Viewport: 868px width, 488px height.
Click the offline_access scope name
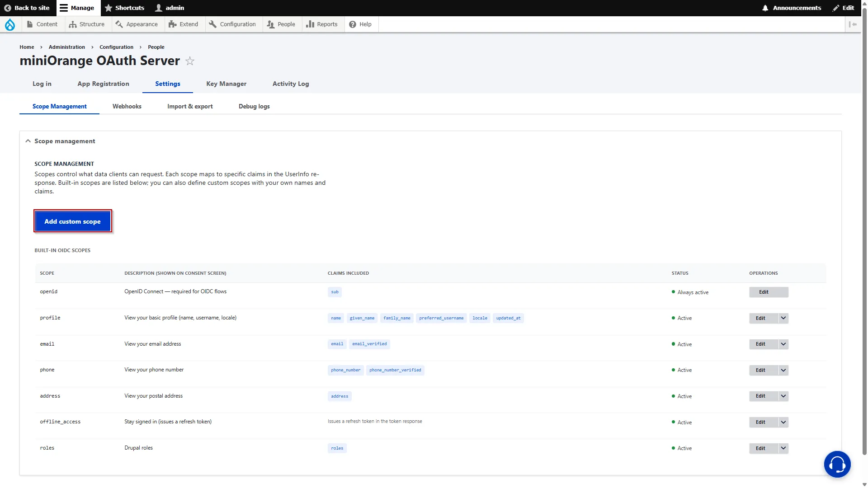coord(60,422)
